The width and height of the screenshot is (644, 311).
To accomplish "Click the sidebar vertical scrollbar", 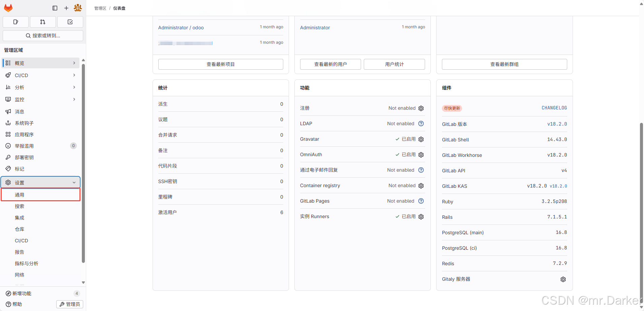I will (83, 163).
